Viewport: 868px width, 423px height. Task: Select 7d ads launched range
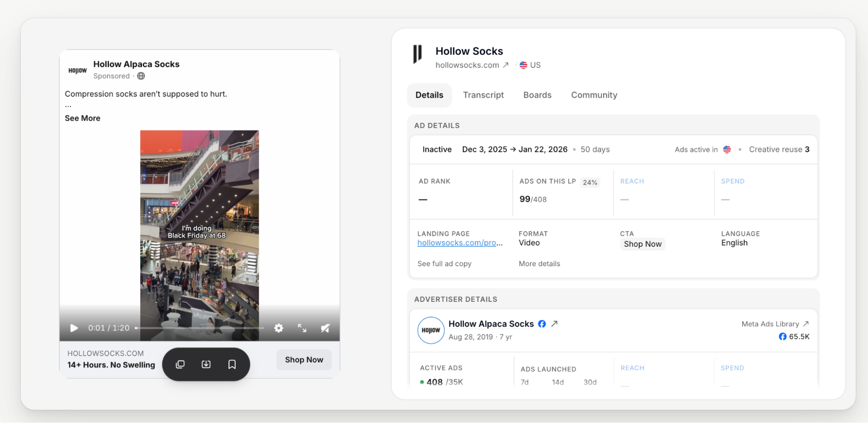point(525,382)
